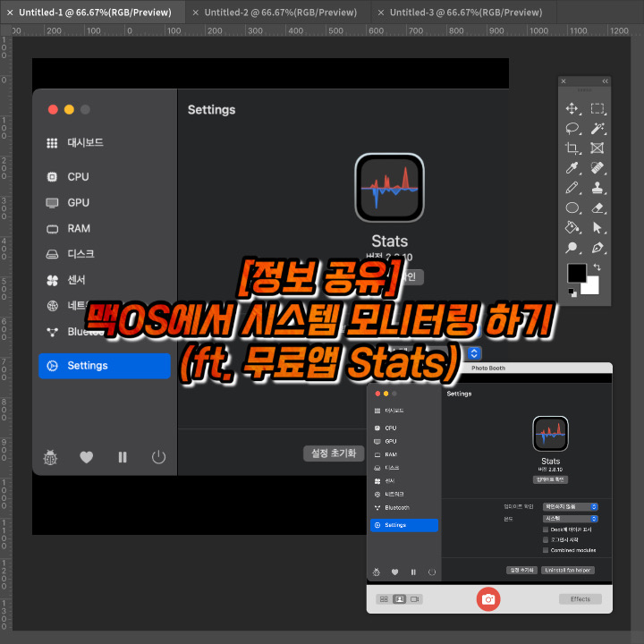Close the floating tools panel

563,81
